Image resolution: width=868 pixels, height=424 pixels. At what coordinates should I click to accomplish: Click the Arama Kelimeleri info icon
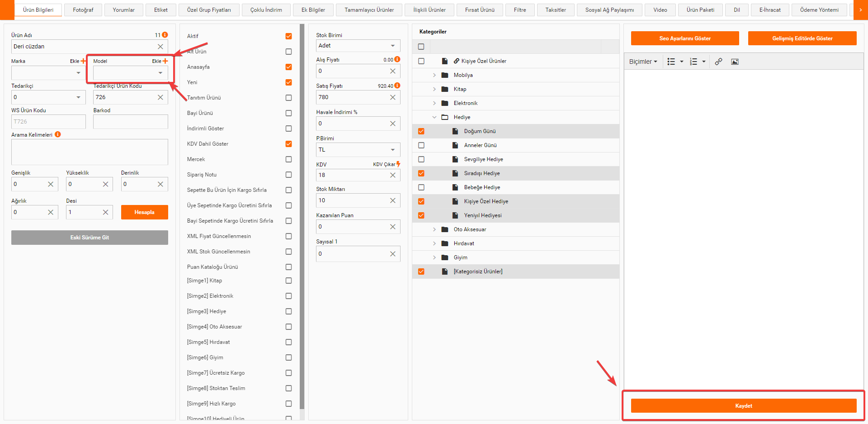click(x=58, y=134)
